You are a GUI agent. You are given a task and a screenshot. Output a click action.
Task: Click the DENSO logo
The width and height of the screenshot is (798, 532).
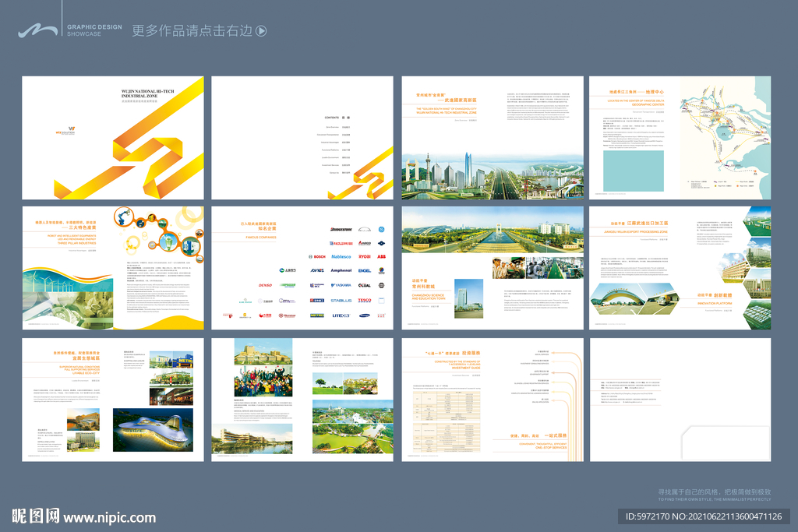tap(265, 285)
